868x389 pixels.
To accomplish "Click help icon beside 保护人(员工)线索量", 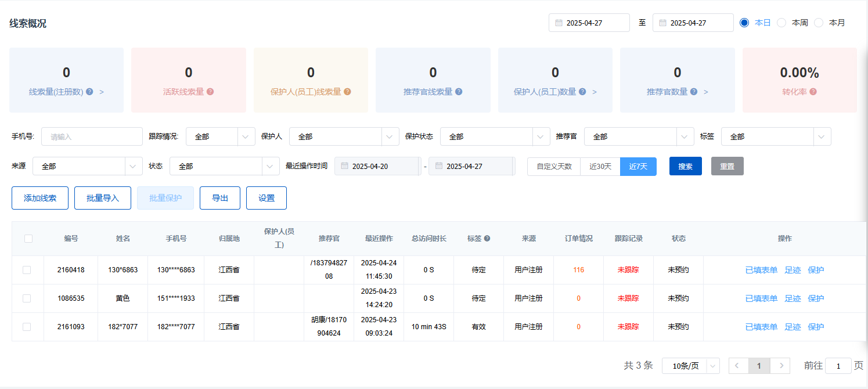I will coord(347,92).
